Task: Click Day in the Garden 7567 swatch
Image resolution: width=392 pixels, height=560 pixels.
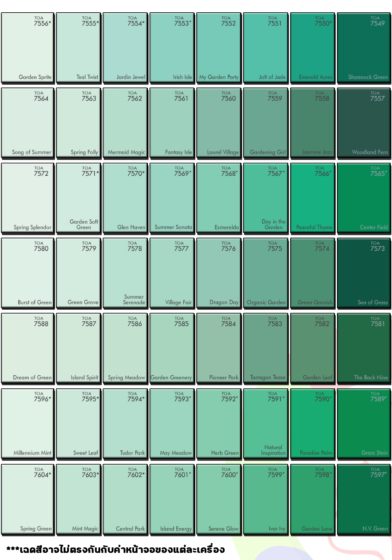Action: pos(266,198)
